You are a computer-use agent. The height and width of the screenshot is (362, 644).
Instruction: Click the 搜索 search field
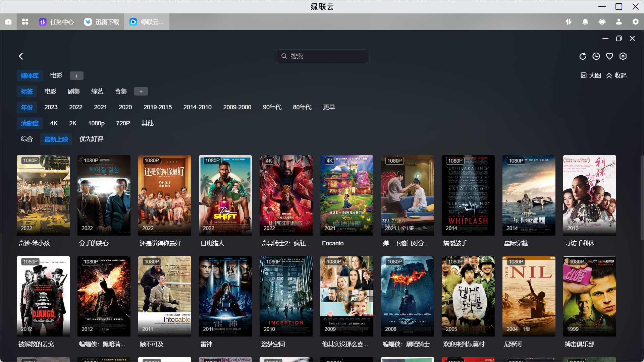point(322,56)
